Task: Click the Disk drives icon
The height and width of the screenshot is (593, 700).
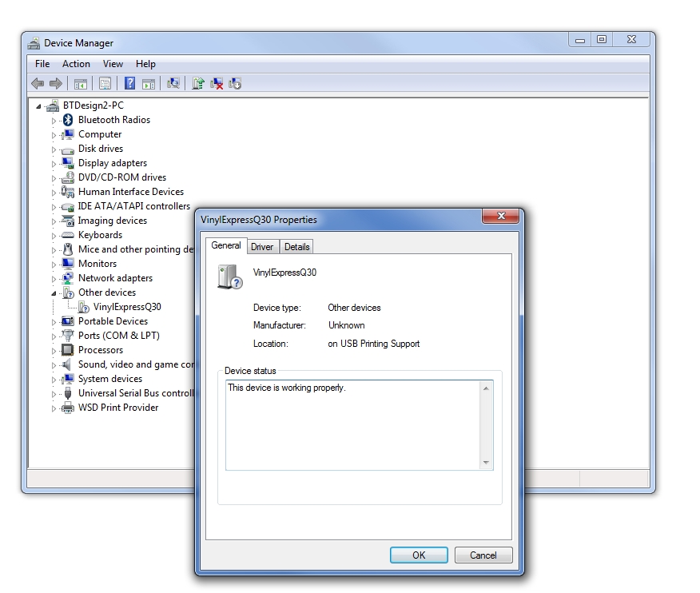Action: [68, 149]
